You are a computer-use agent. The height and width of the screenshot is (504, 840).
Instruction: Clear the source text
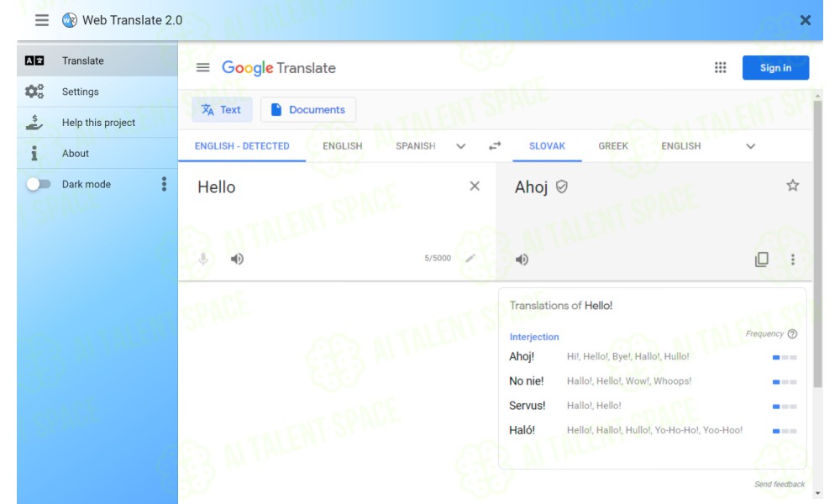coord(475,186)
